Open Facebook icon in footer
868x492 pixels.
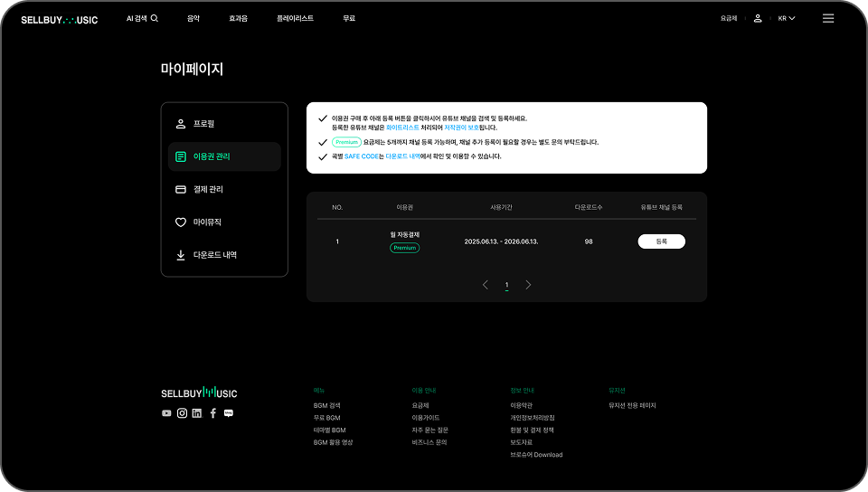tap(212, 413)
